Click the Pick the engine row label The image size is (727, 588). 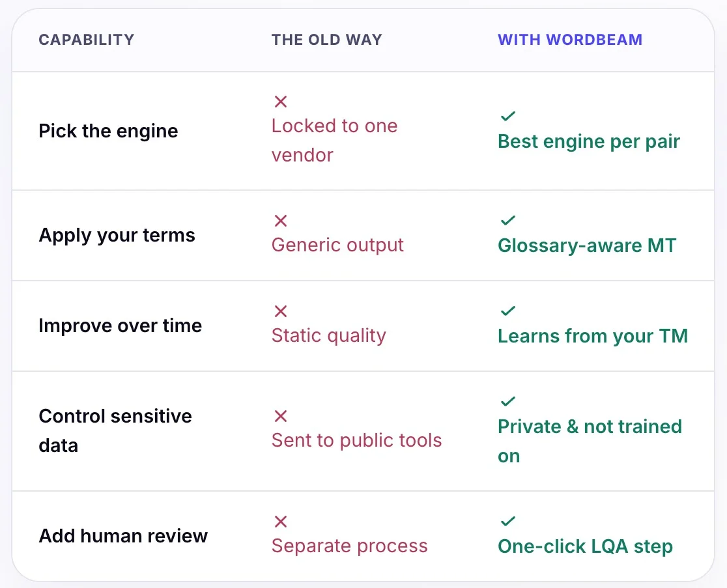pyautogui.click(x=109, y=131)
